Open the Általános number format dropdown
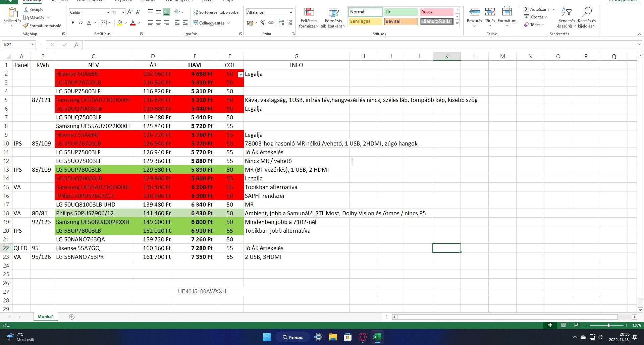Image resolution: width=644 pixels, height=345 pixels. pyautogui.click(x=290, y=12)
